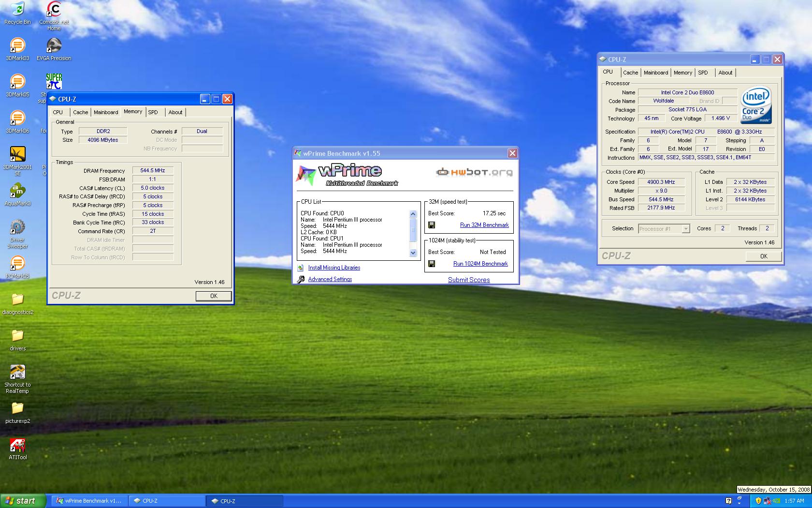Click the 17.25 sec best score text
Image resolution: width=812 pixels, height=508 pixels.
(494, 213)
